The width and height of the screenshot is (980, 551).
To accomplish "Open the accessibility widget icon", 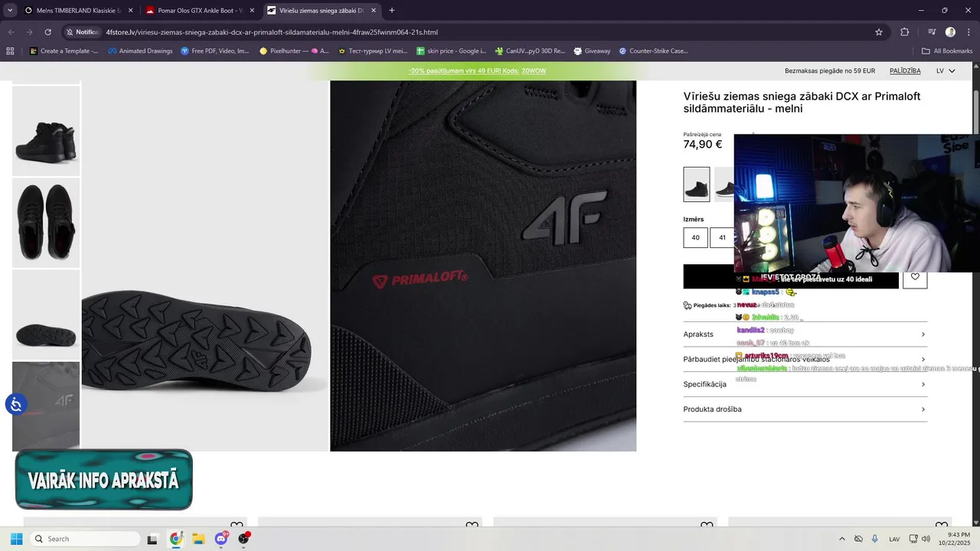I will pos(16,403).
